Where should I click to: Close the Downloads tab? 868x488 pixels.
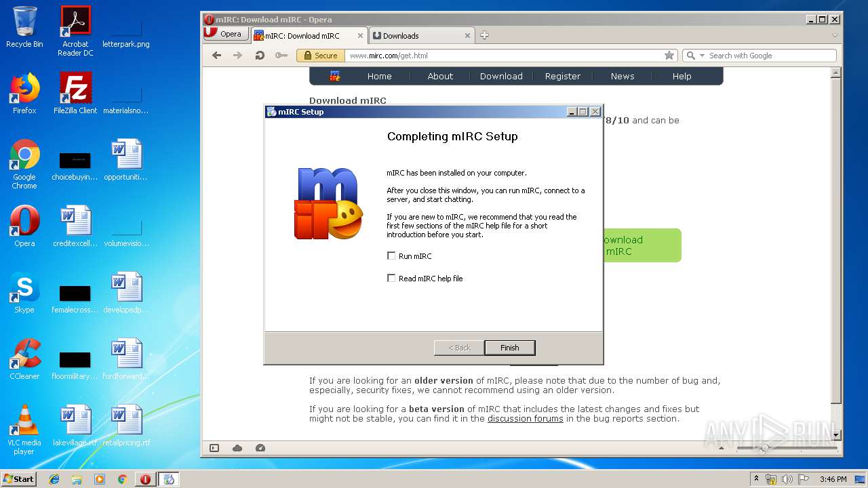click(x=467, y=36)
